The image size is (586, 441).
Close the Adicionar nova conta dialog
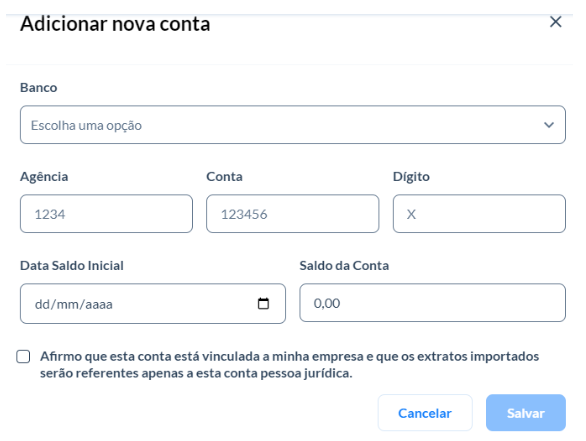pos(555,22)
